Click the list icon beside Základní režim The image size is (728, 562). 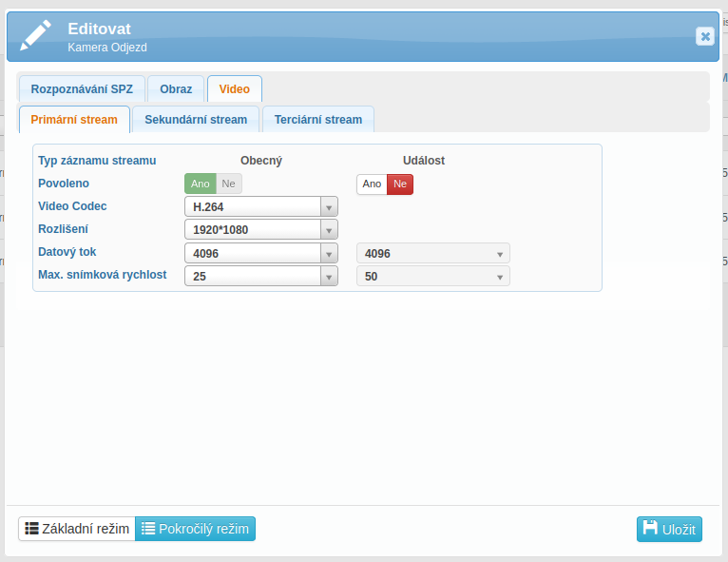coord(31,529)
